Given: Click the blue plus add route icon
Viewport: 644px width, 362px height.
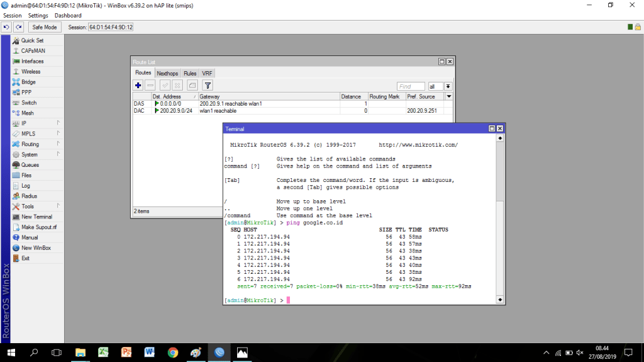Looking at the screenshot, I should pos(138,85).
